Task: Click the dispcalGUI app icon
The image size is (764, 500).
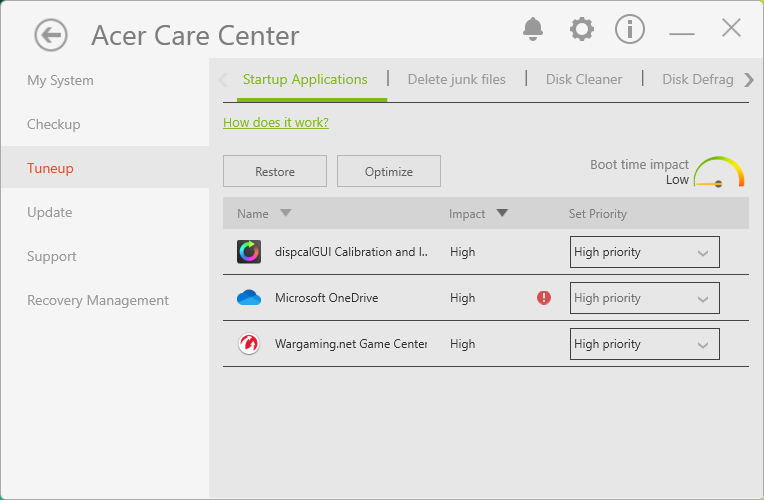Action: (249, 252)
